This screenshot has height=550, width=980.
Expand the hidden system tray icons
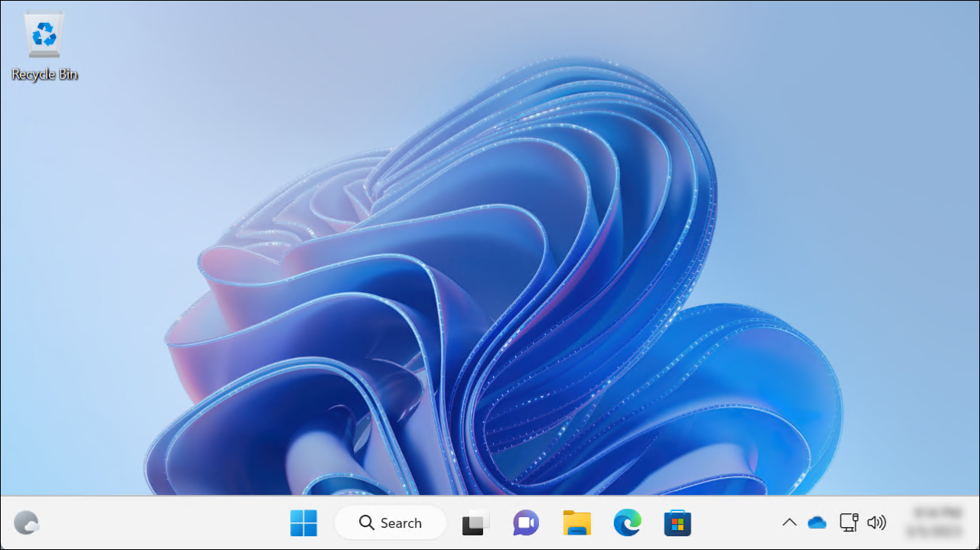789,522
